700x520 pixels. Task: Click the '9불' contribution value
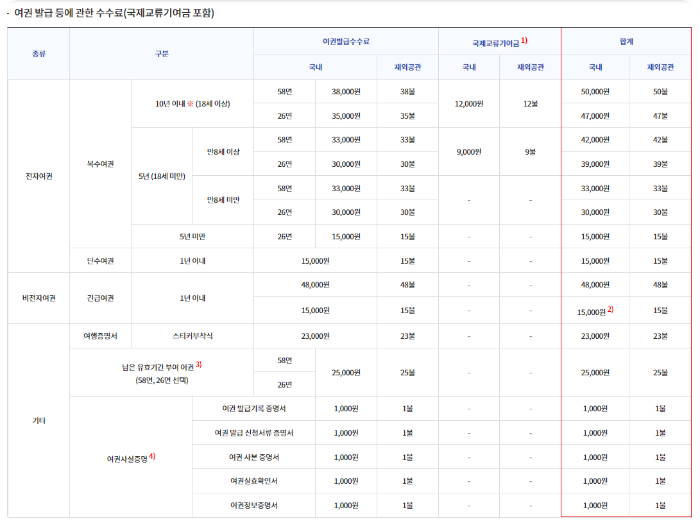[530, 152]
